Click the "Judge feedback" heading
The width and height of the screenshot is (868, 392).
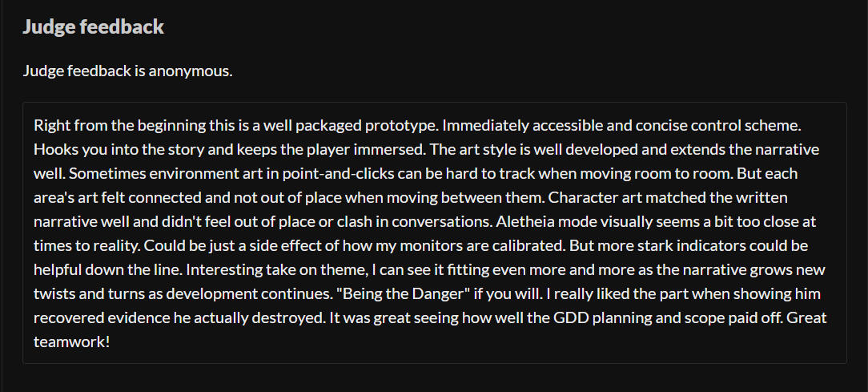tap(93, 26)
